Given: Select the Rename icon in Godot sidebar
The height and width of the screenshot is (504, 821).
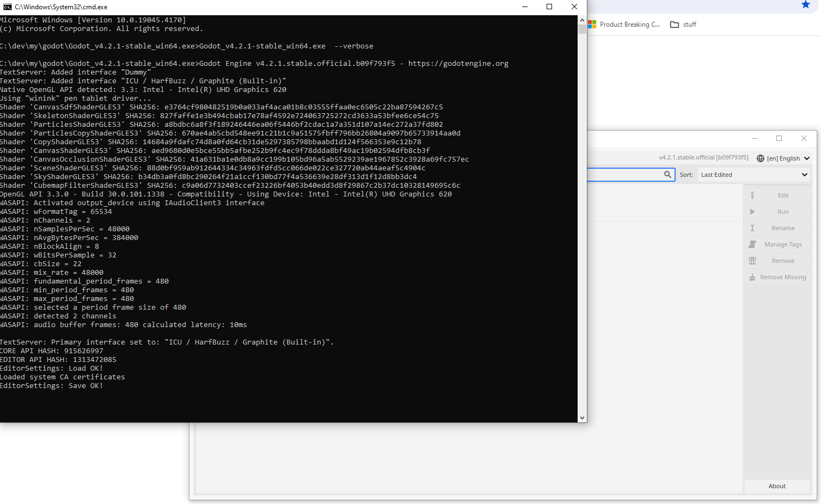Looking at the screenshot, I should (753, 228).
